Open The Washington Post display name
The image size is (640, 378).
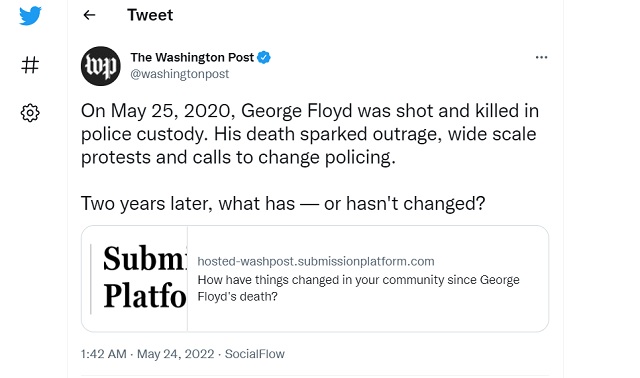(192, 58)
